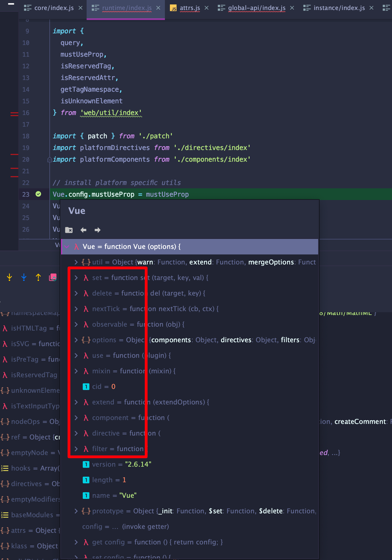Click the back arrow in Vue popup
392x560 pixels.
(83, 230)
